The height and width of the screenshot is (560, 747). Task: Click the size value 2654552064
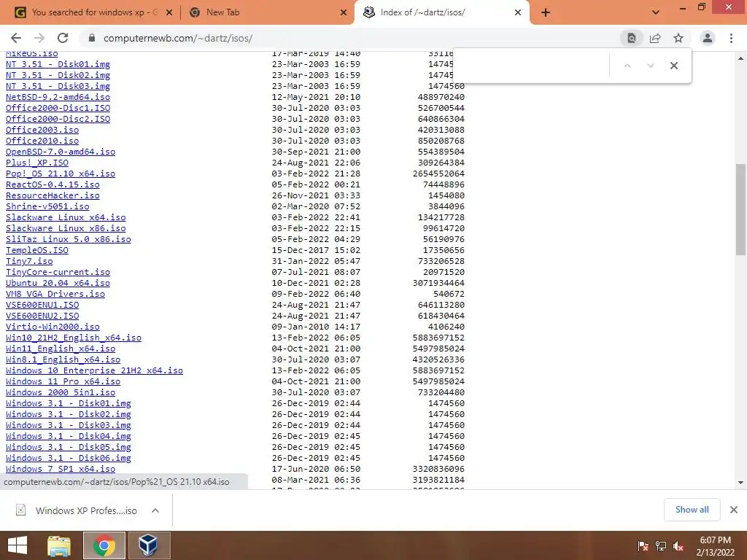pyautogui.click(x=438, y=174)
